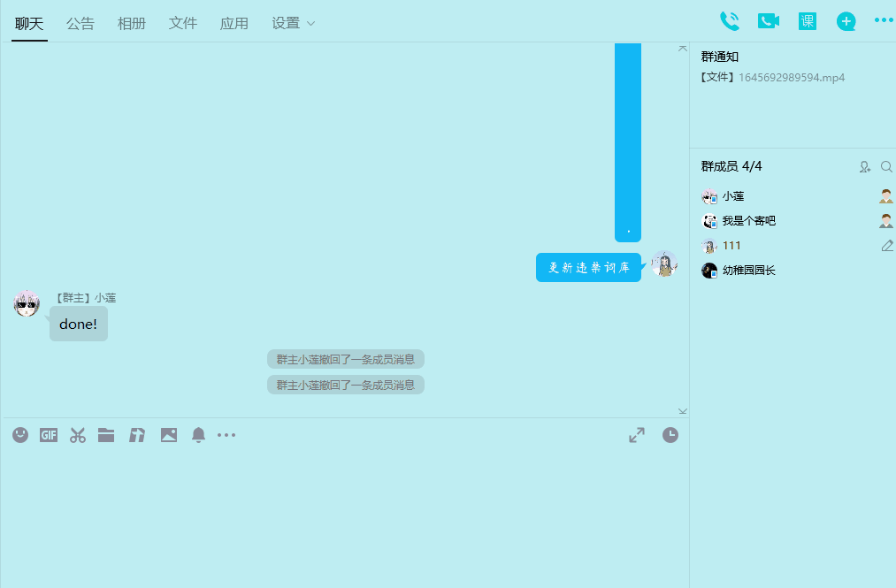
Task: Open the three-dot more options menu at top right
Action: [884, 20]
